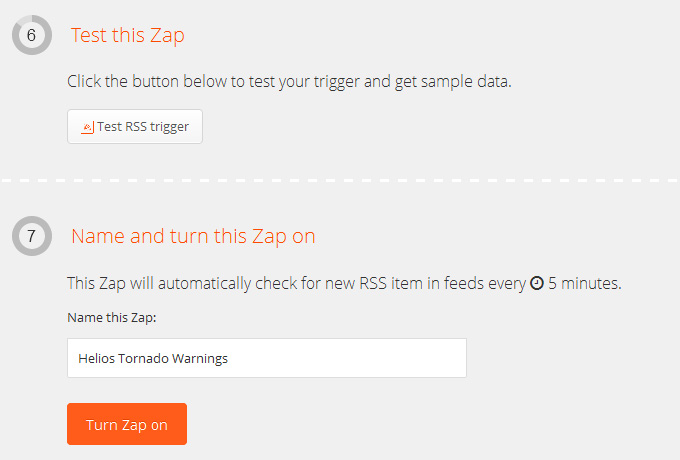Image resolution: width=680 pixels, height=460 pixels.
Task: Open the Test this Zap section heading
Action: tap(128, 35)
